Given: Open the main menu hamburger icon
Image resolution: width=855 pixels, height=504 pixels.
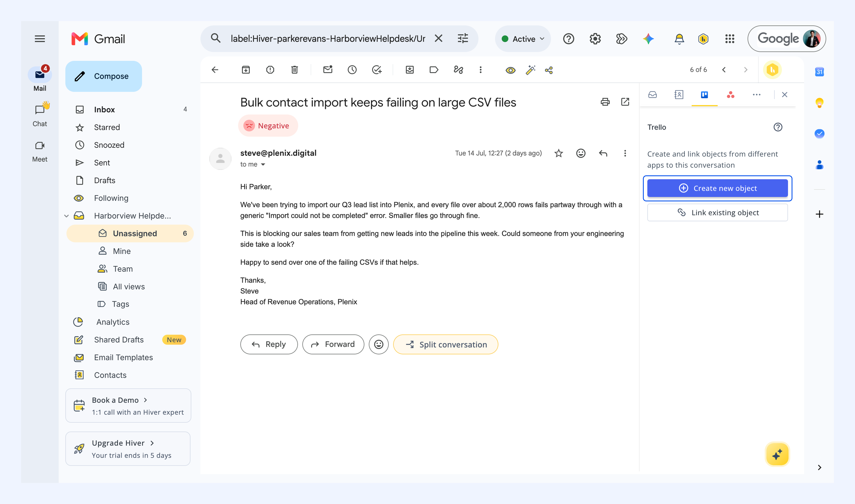Looking at the screenshot, I should coord(40,39).
